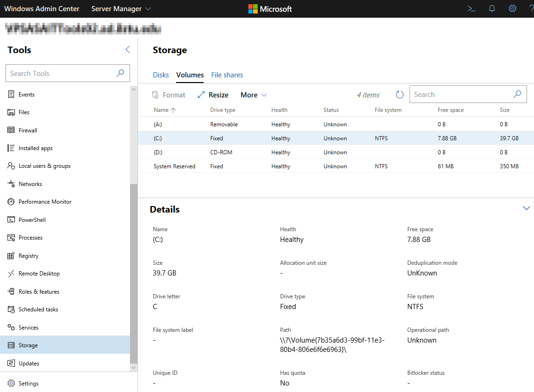Click the magnifier in Search Tools box
The width and height of the screenshot is (534, 392).
click(x=120, y=73)
